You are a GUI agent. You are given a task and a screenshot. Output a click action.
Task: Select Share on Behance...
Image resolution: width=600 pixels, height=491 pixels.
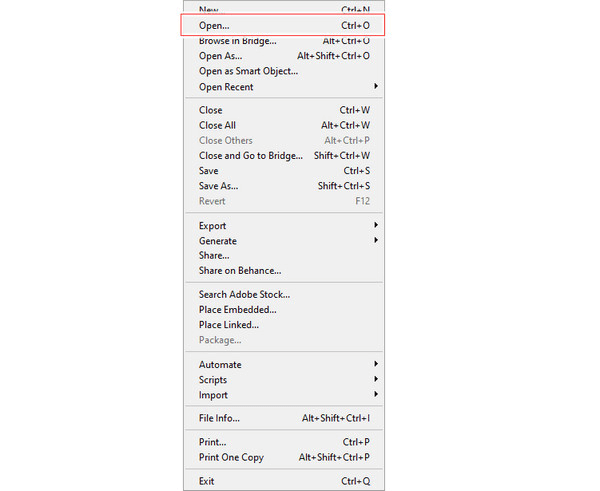(284, 271)
